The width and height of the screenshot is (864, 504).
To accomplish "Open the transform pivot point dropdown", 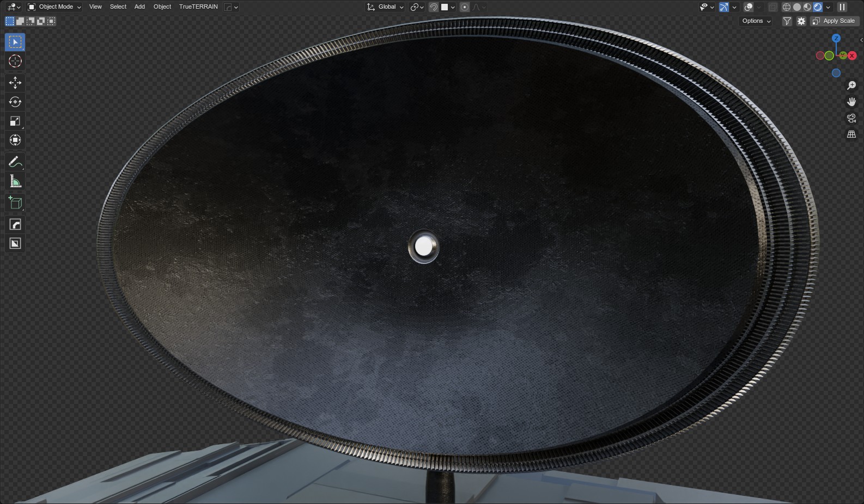I will 417,7.
